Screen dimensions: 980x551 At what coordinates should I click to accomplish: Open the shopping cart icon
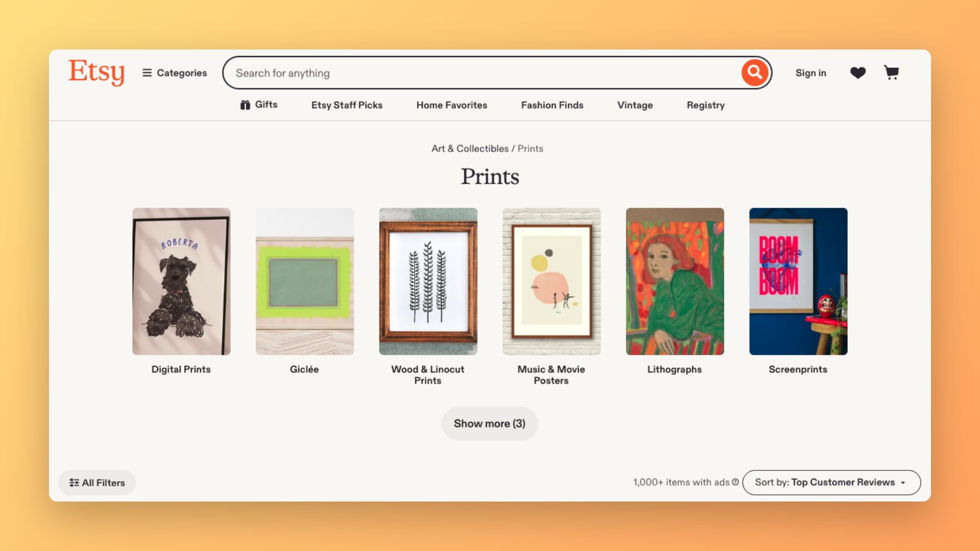coord(892,72)
